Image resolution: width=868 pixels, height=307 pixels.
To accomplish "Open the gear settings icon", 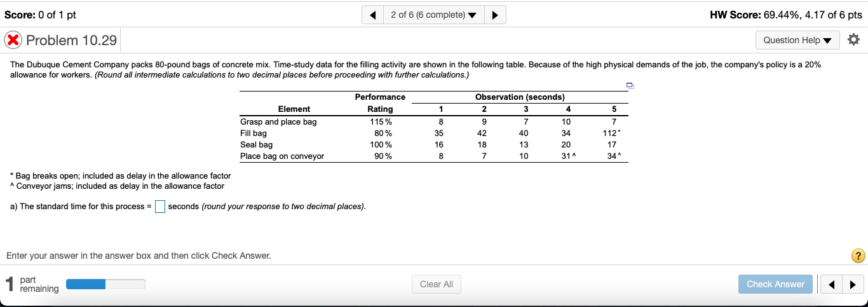I will [x=853, y=40].
